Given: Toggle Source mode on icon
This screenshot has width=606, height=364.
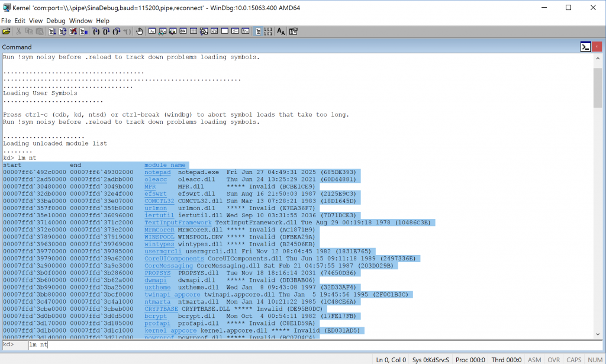Looking at the screenshot, I should click(x=258, y=32).
